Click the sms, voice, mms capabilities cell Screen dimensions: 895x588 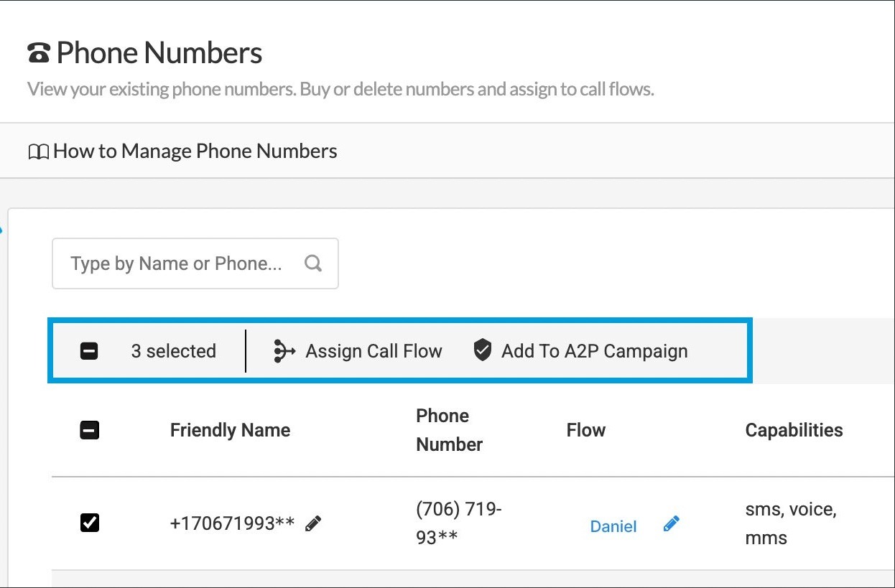[790, 523]
